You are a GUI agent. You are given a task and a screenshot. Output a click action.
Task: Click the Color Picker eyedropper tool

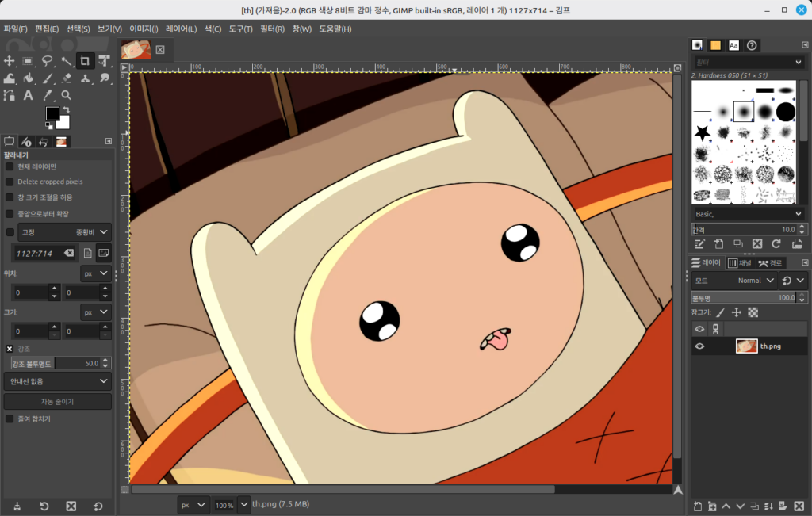click(48, 95)
